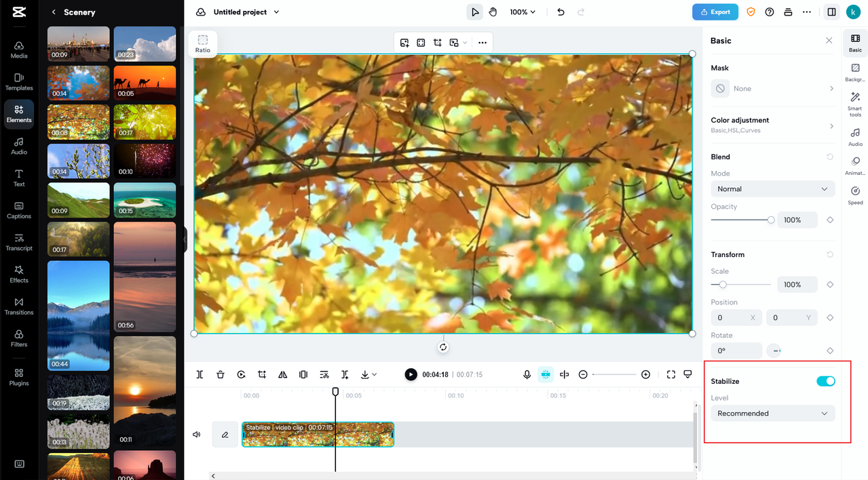
Task: Open the canvas zoom 100% dropdown
Action: (523, 12)
